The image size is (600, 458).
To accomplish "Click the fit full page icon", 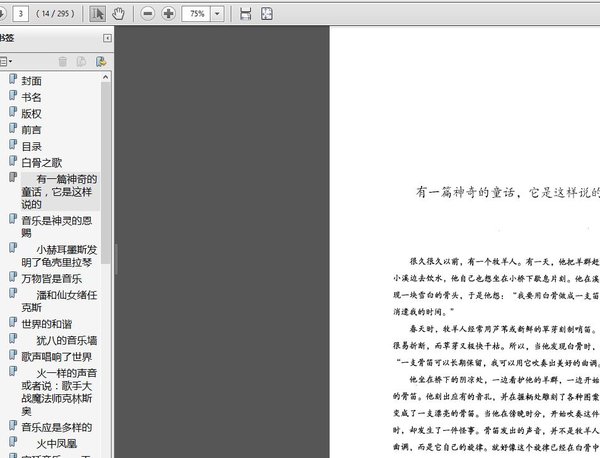I will [x=266, y=14].
